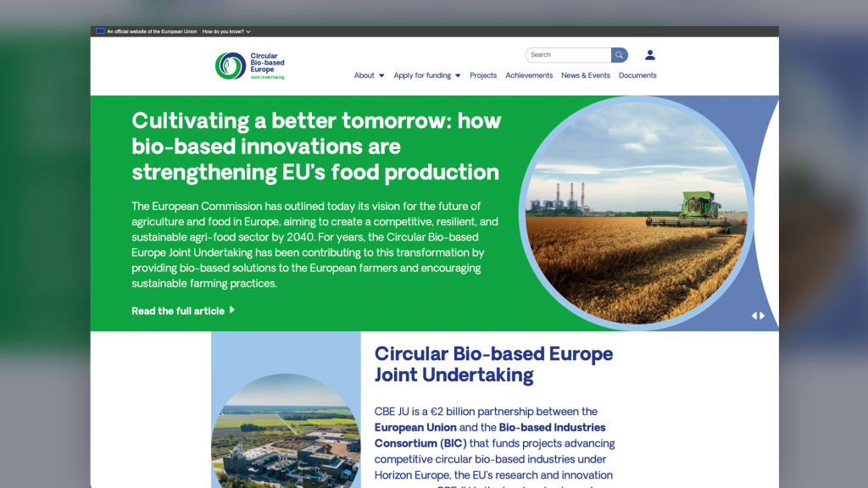Go to News & Events page

[586, 75]
